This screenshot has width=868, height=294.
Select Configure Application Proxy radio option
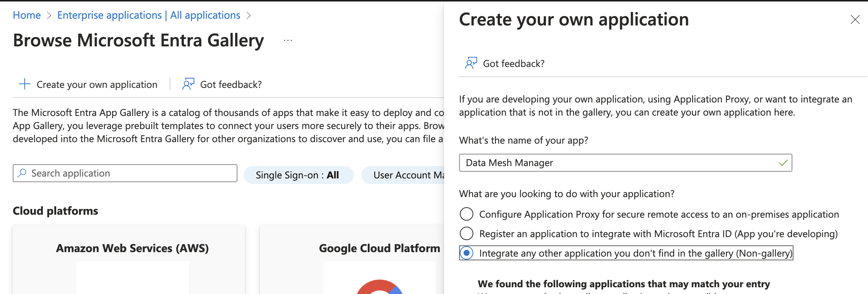pos(466,214)
